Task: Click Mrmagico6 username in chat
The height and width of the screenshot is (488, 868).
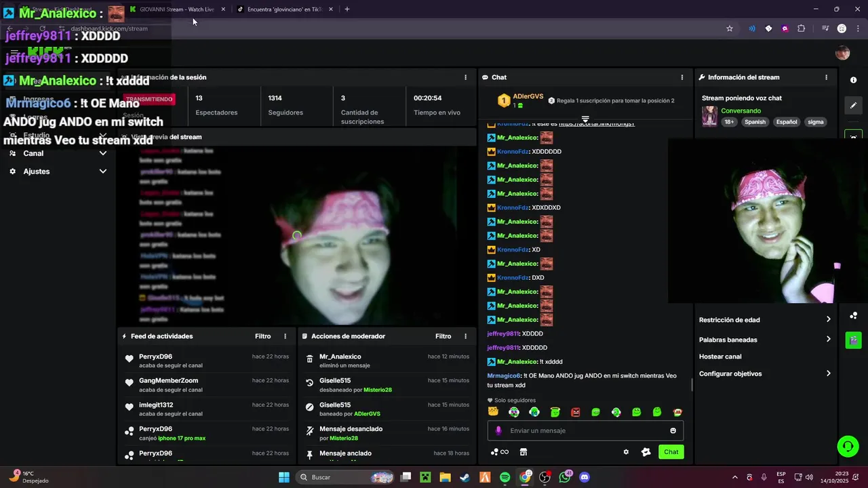Action: point(503,375)
